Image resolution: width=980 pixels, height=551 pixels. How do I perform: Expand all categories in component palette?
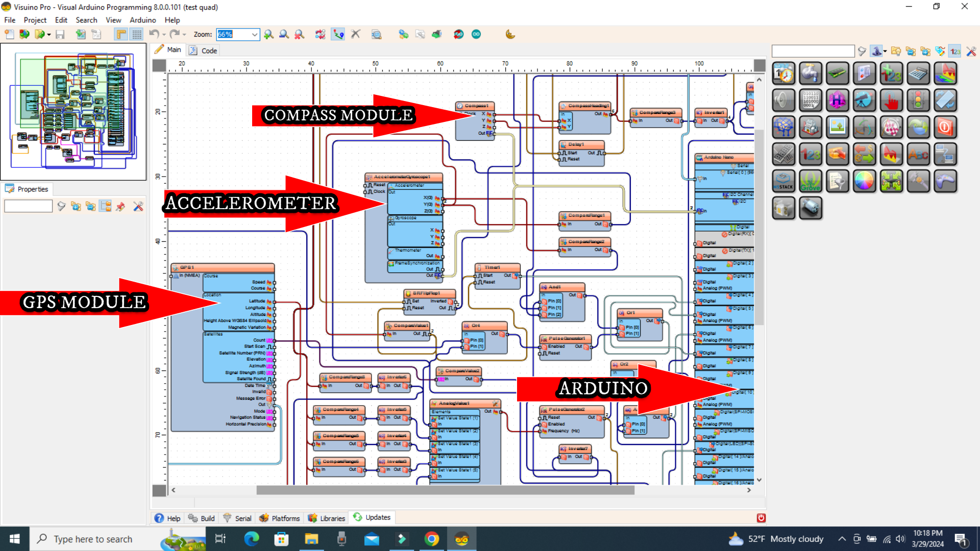(x=925, y=51)
